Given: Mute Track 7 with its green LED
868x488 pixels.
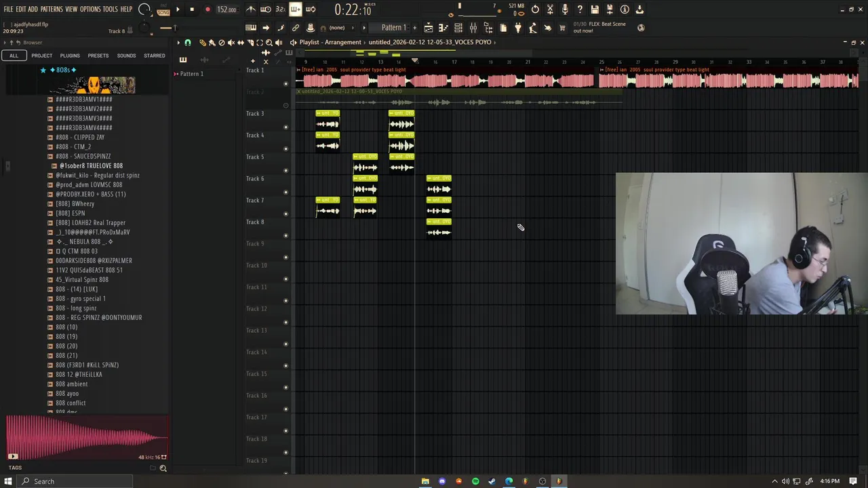Looking at the screenshot, I should 285,213.
